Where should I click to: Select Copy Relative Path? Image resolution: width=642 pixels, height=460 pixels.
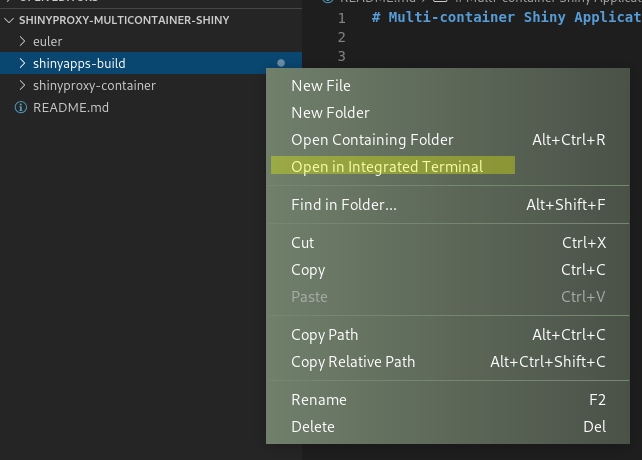[x=353, y=362]
